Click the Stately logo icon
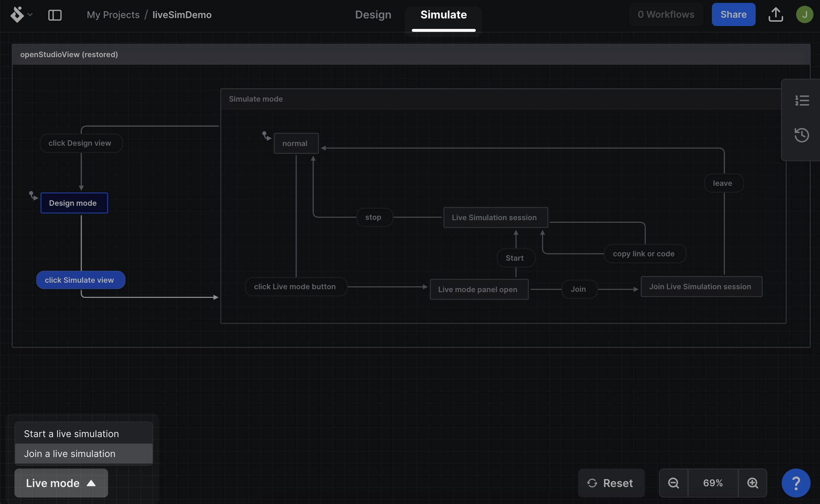This screenshot has width=820, height=504. coord(17,14)
